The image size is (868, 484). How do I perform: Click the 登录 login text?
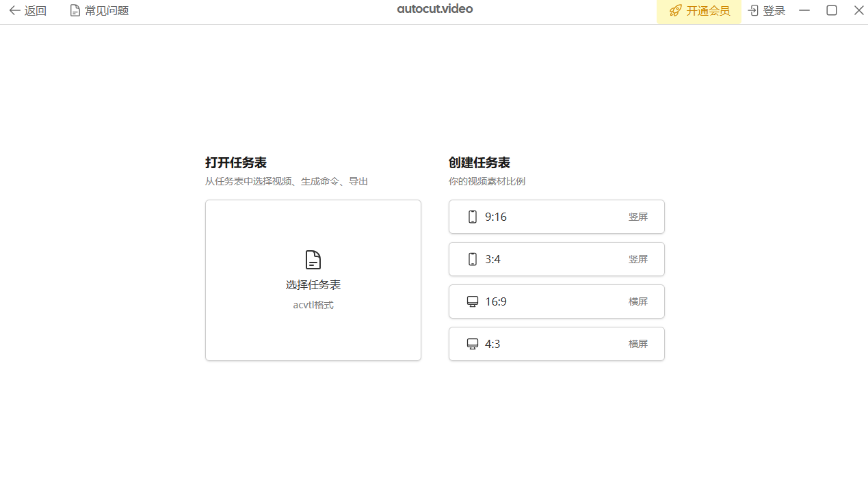coord(774,11)
